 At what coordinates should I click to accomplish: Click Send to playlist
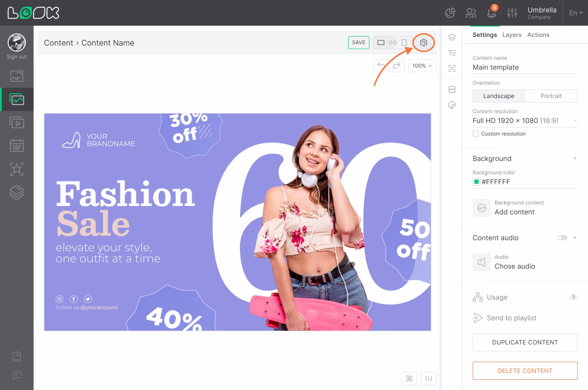(505, 318)
